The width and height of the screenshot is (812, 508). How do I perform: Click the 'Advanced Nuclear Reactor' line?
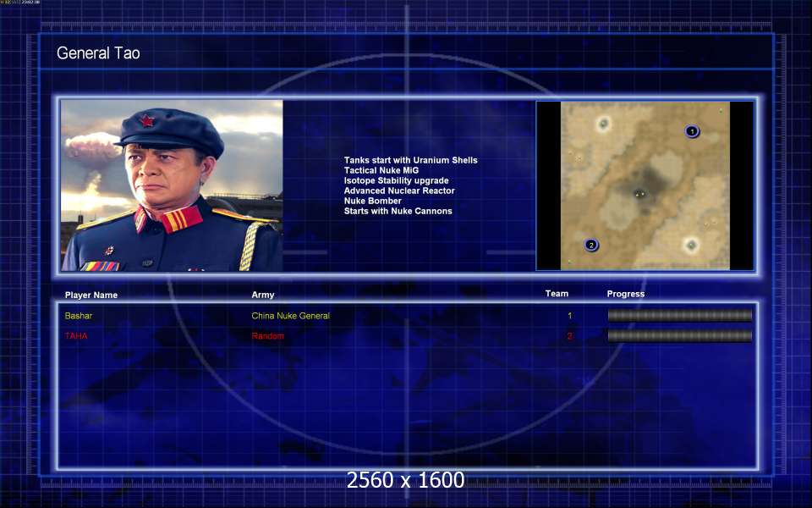399,190
